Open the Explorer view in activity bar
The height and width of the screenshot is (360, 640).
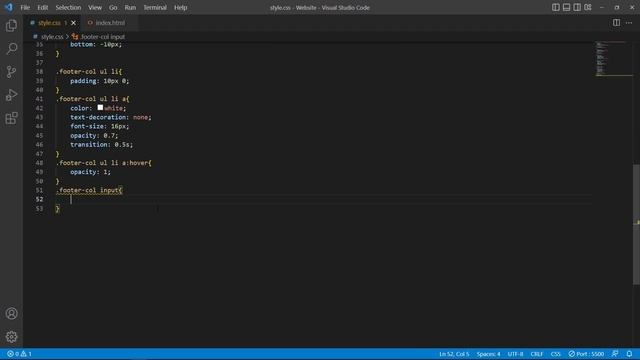point(11,26)
